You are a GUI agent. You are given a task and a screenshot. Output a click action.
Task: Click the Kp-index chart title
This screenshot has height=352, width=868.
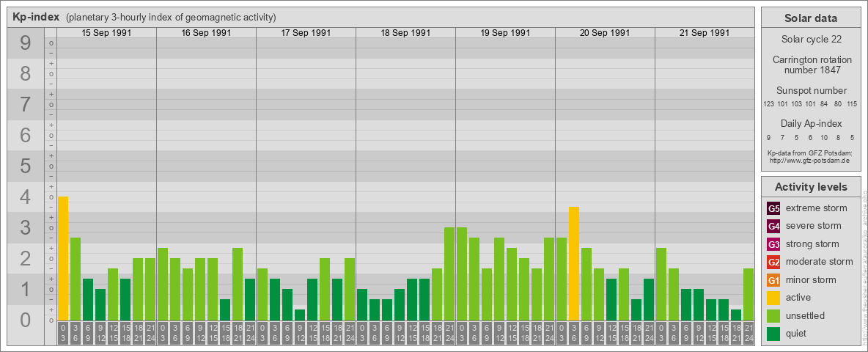[36, 17]
